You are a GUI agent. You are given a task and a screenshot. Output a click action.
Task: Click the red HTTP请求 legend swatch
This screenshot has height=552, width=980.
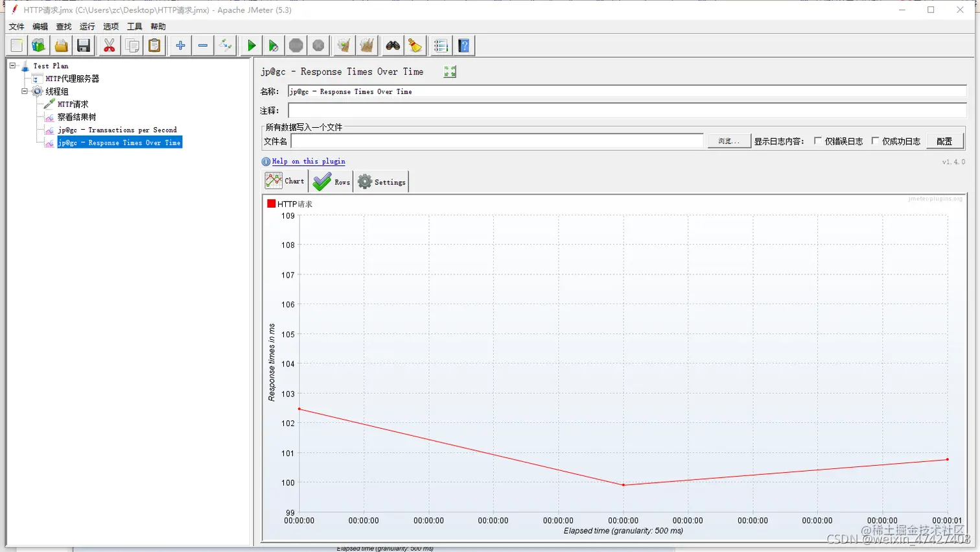point(272,204)
